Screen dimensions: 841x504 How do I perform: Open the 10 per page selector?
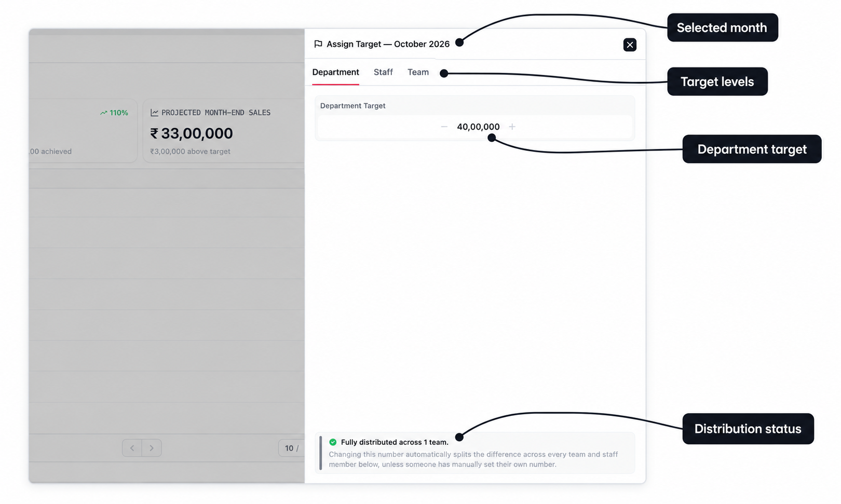click(291, 448)
